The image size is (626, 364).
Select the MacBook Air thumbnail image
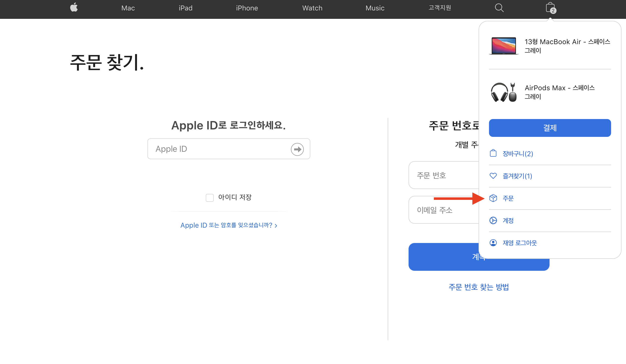click(x=504, y=46)
